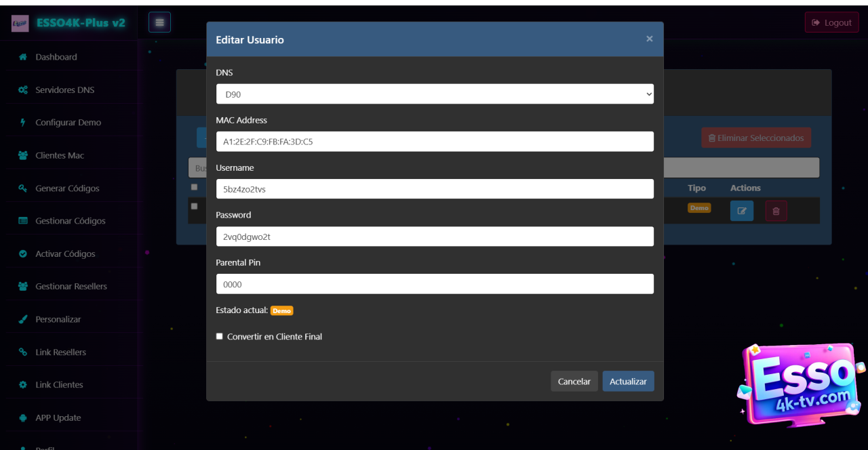
Task: Open the DNS dropdown showing D90
Action: click(x=435, y=94)
